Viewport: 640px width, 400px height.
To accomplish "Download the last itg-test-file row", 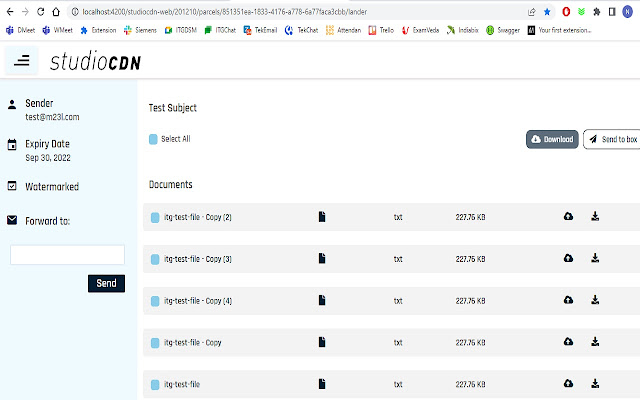I will (x=595, y=383).
